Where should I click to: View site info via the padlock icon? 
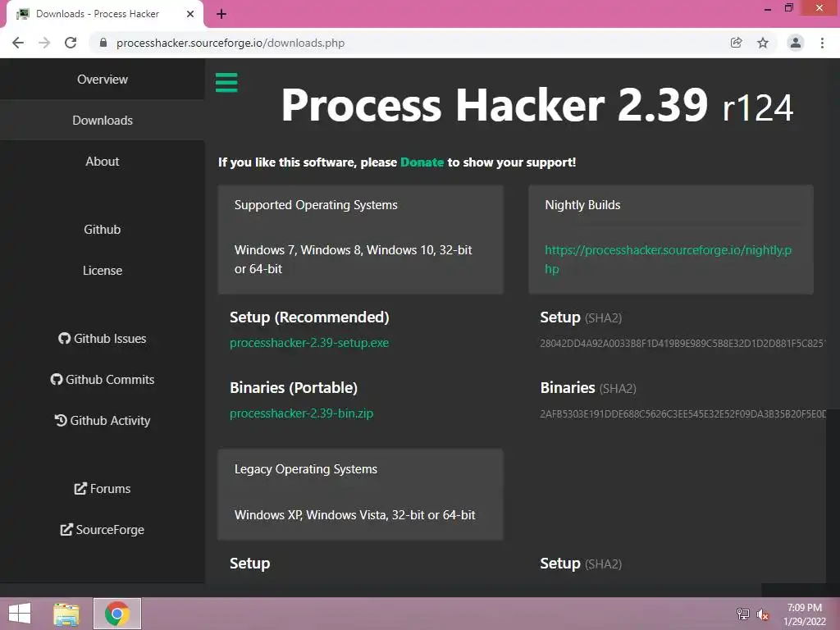[x=103, y=43]
